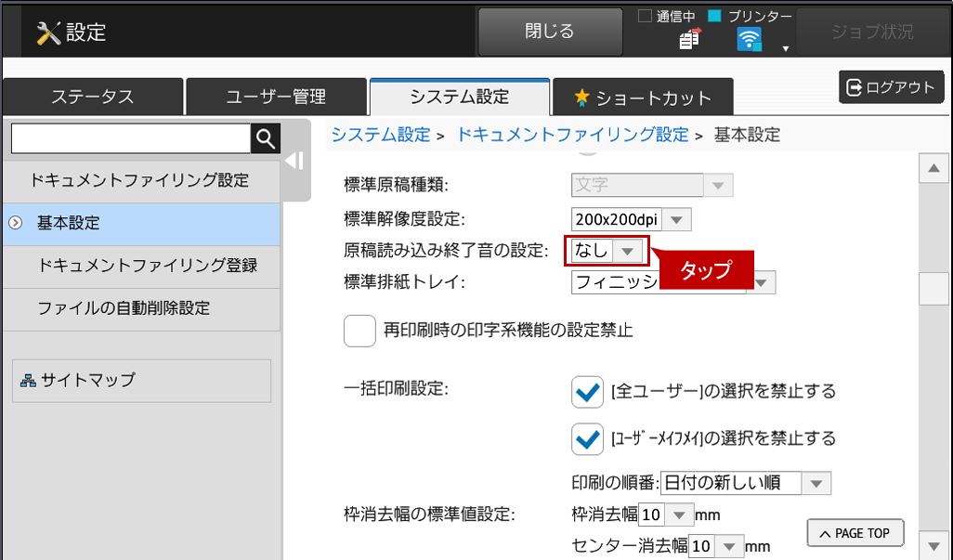Click the 枠消去幅の標準値設定 label
953x560 pixels.
point(429,515)
